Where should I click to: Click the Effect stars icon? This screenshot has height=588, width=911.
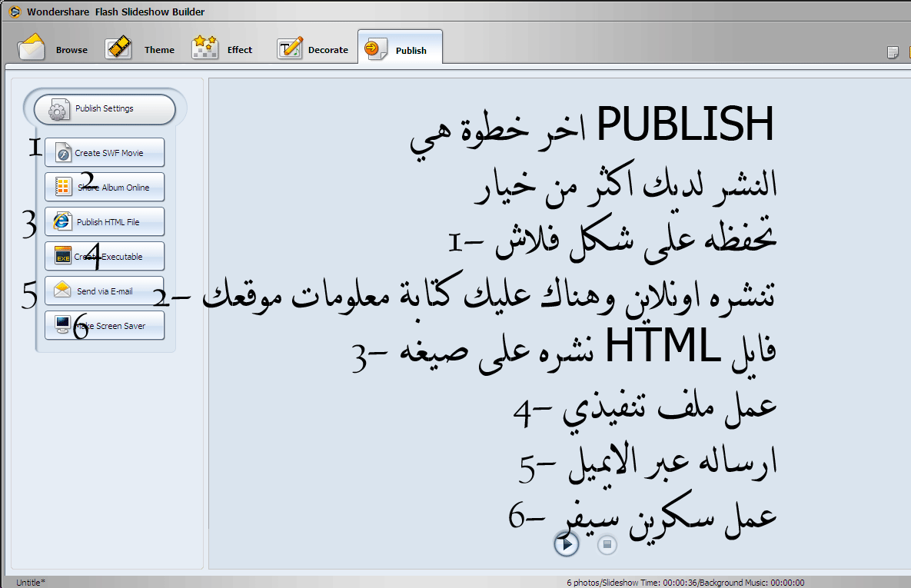point(204,48)
